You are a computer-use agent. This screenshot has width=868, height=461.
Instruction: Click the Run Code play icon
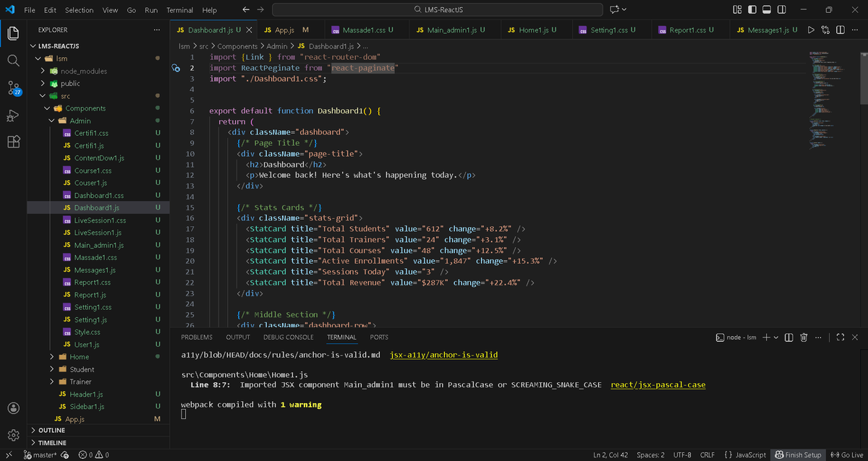click(x=811, y=30)
